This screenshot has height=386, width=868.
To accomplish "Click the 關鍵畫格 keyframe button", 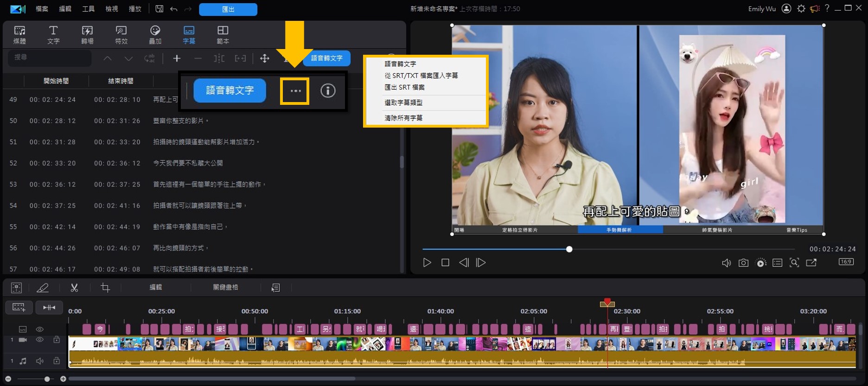I will click(225, 287).
